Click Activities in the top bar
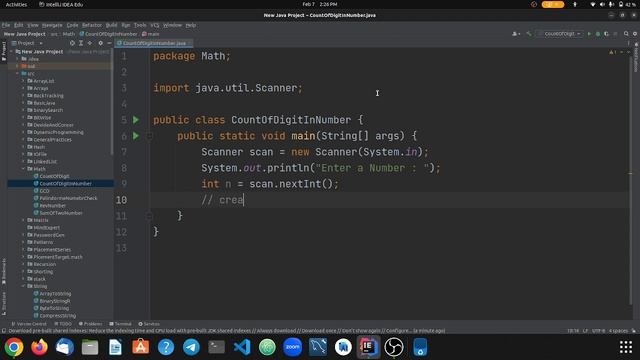640x360 pixels. tap(16, 4)
